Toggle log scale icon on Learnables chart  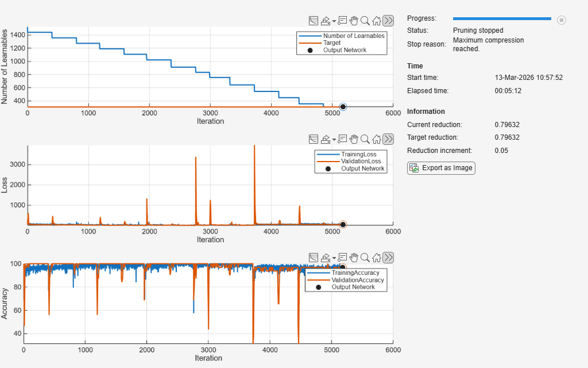click(314, 21)
